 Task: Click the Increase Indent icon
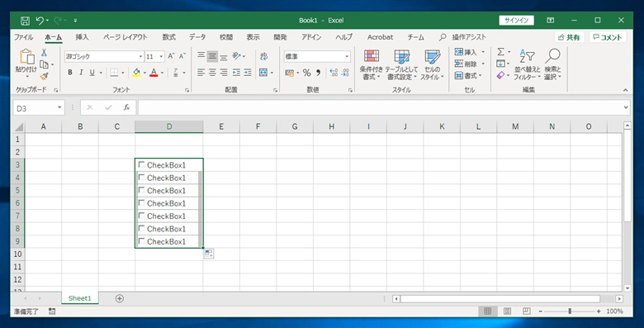pyautogui.click(x=248, y=73)
